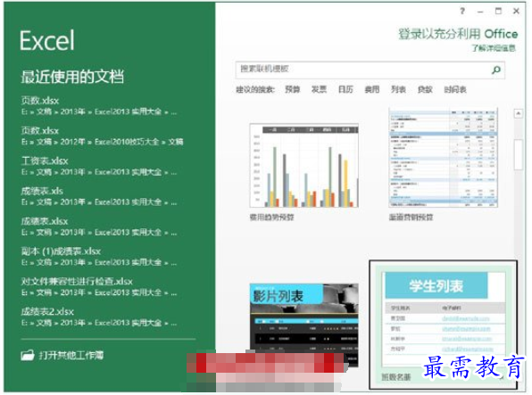The width and height of the screenshot is (532, 395).
Task: Open 页数.xlsx from Excel2010技巧大全 path
Action: tap(102, 136)
